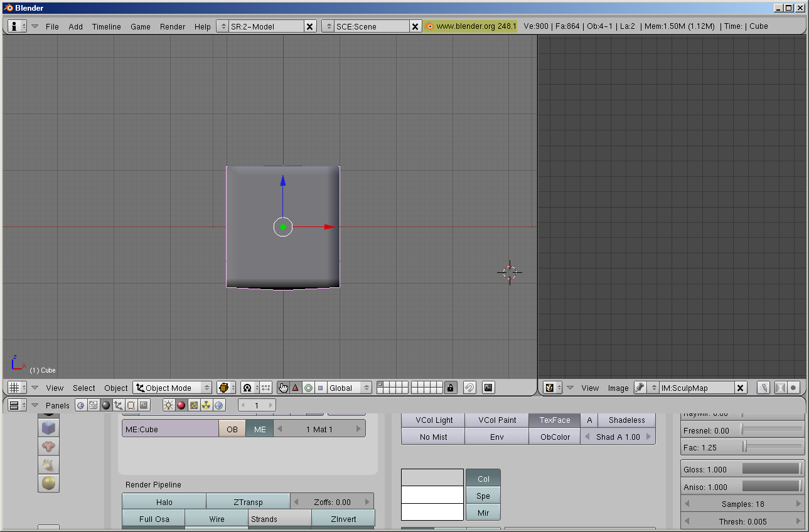Open the Object context buttons

pos(118,405)
